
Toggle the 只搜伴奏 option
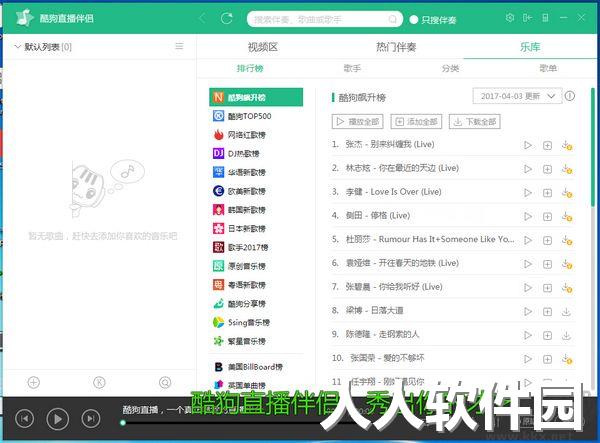pyautogui.click(x=414, y=20)
